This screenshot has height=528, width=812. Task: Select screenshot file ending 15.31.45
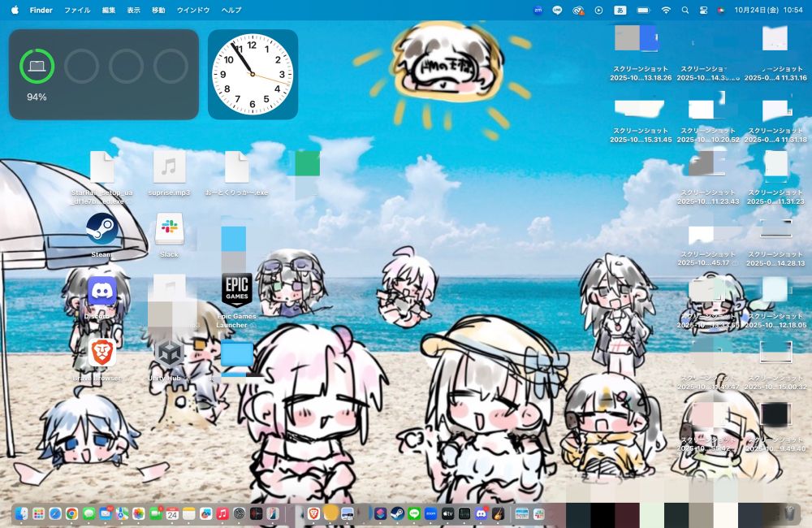[x=640, y=120]
